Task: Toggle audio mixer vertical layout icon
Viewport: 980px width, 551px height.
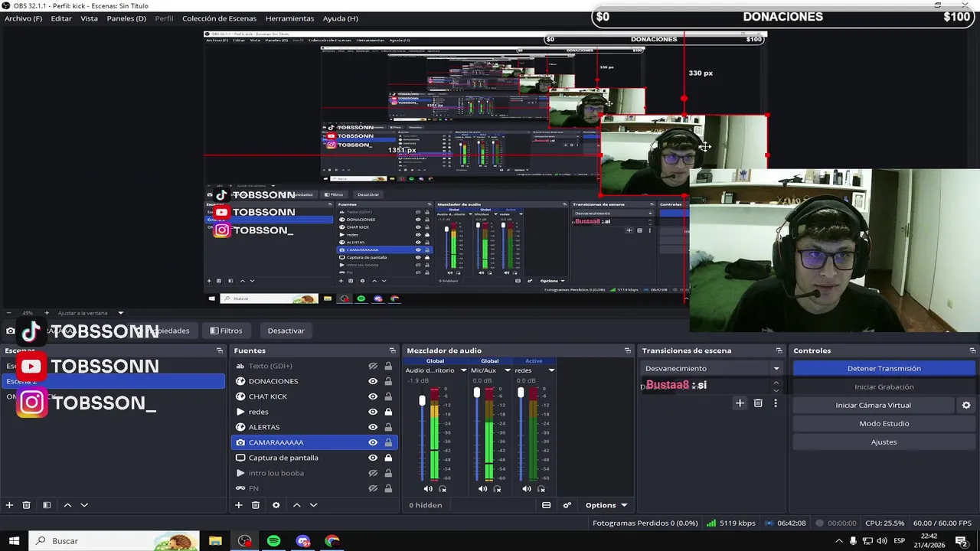Action: (x=546, y=505)
